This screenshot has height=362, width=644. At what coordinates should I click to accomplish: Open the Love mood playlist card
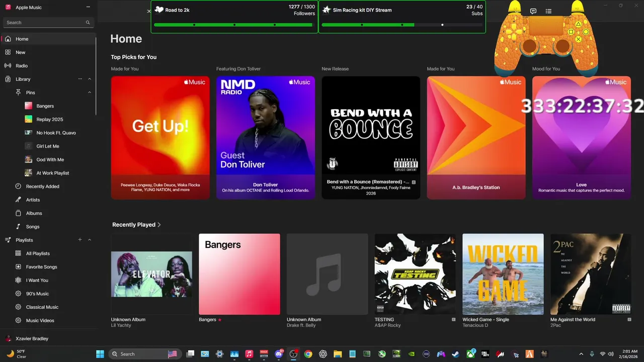(581, 137)
